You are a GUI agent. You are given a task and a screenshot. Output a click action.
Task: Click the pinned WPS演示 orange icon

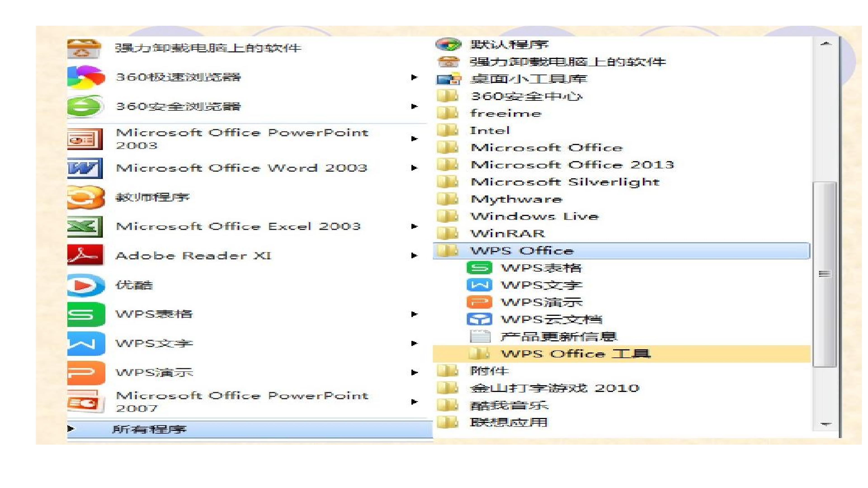coord(86,373)
